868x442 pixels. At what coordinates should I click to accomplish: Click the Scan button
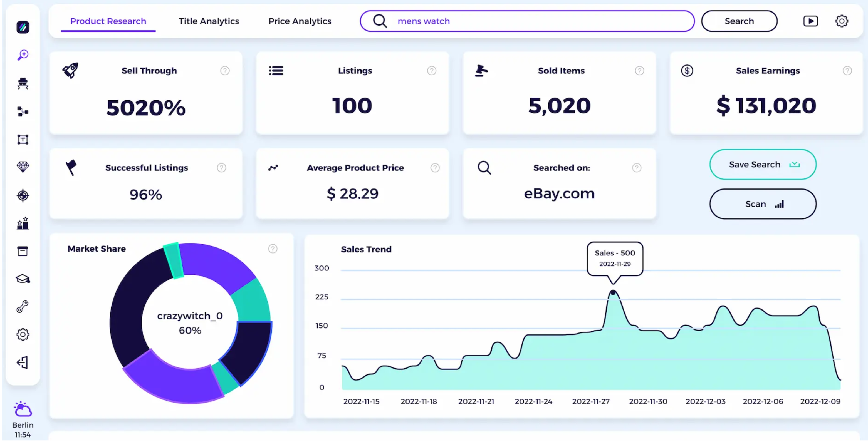point(763,204)
